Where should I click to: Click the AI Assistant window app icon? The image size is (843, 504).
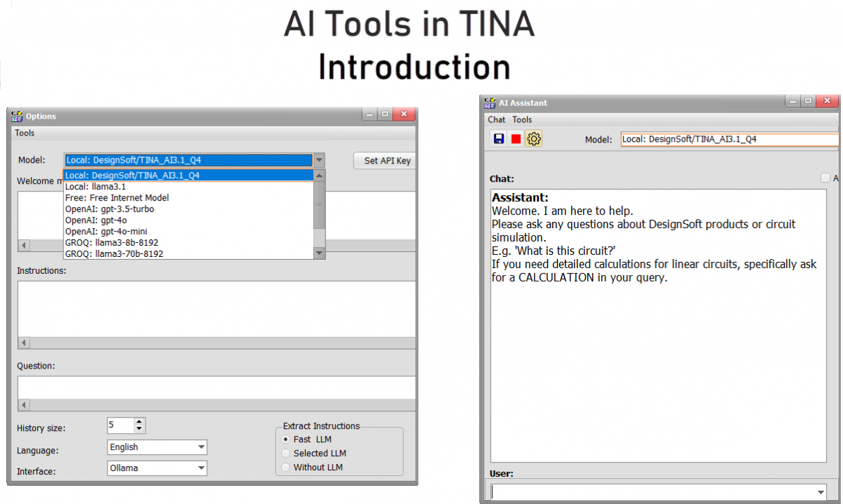click(x=490, y=102)
